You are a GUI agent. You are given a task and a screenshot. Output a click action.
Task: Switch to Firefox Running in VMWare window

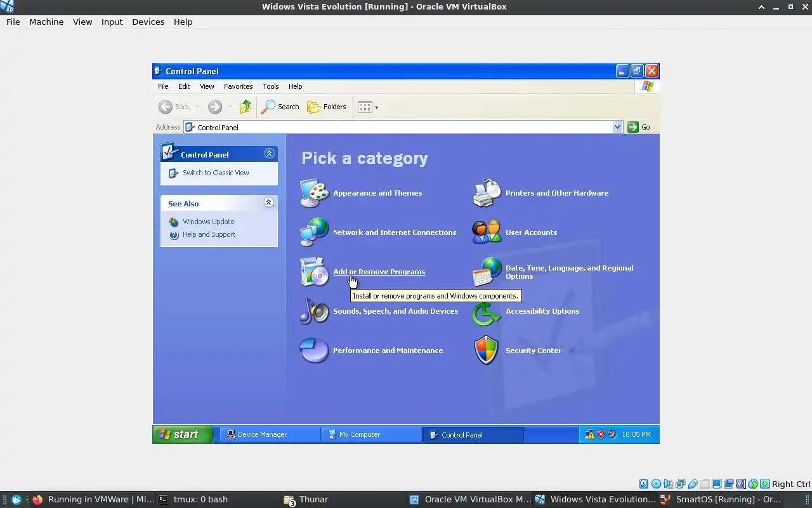tap(93, 499)
